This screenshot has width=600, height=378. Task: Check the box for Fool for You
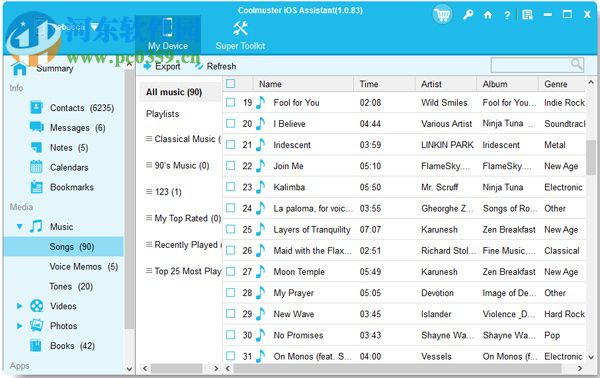230,102
